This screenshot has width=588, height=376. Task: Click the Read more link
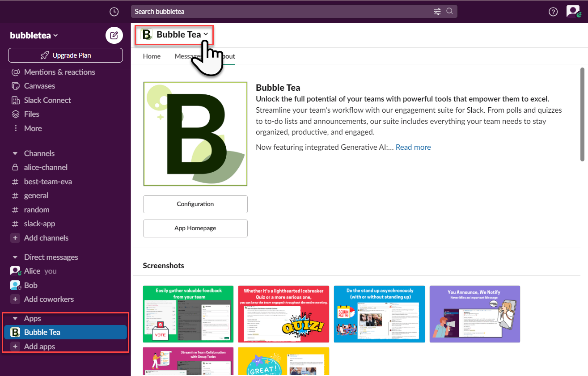pos(413,147)
